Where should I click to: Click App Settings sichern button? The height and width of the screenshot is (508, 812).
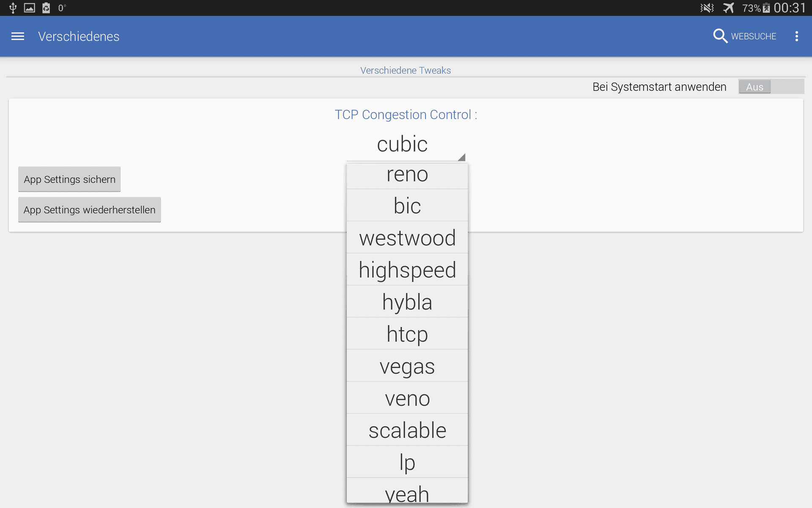click(x=69, y=179)
